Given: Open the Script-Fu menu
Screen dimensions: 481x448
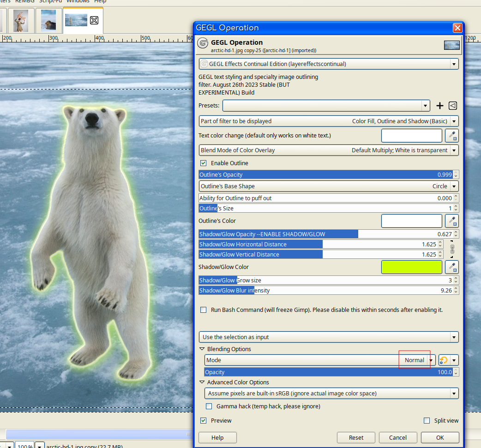Looking at the screenshot, I should tap(51, 1).
